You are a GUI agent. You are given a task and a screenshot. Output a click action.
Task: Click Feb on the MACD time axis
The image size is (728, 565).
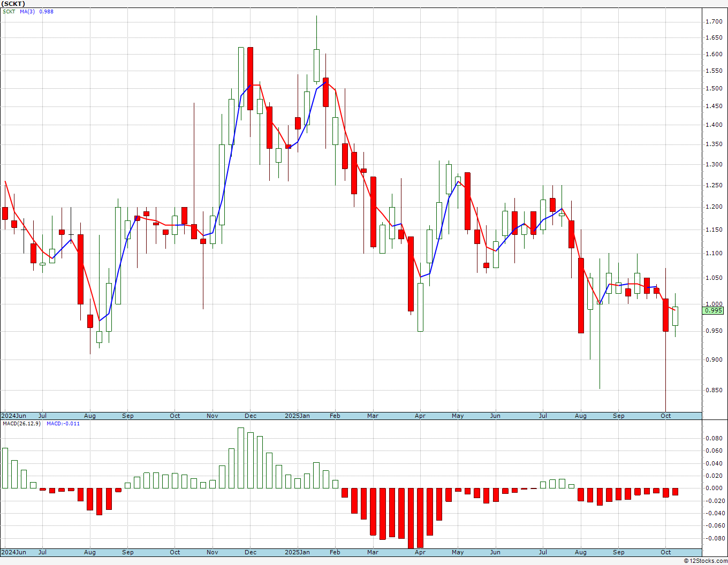tap(335, 552)
